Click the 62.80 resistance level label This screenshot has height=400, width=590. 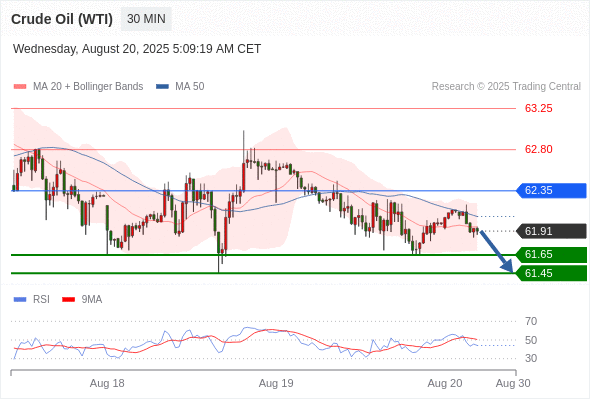click(538, 149)
